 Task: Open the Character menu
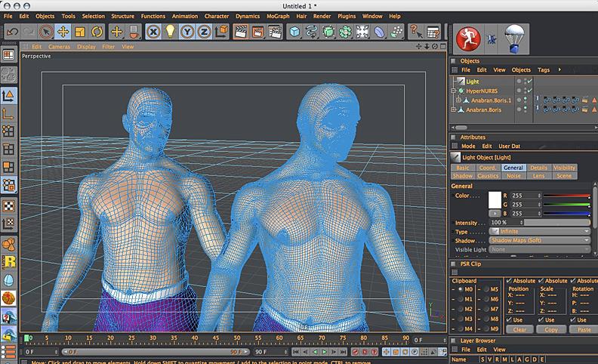point(216,16)
